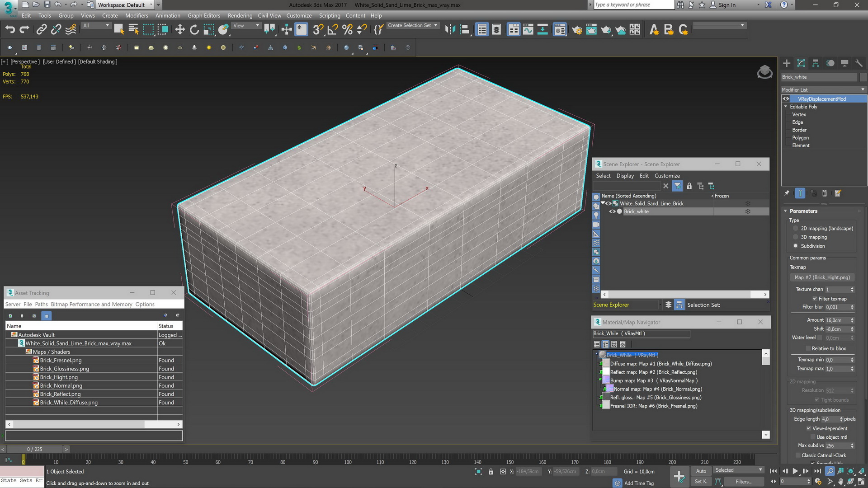Switch to the Modify command panel tab

point(801,63)
